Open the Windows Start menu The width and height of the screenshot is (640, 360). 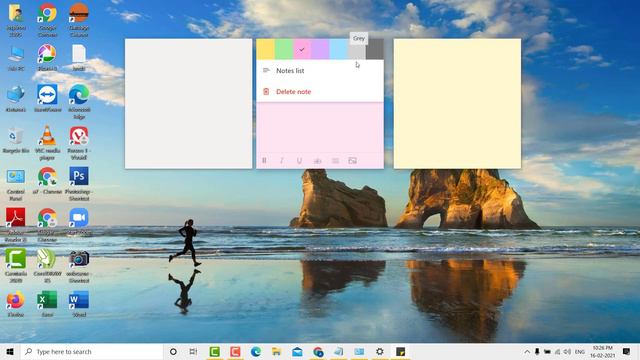pyautogui.click(x=10, y=351)
